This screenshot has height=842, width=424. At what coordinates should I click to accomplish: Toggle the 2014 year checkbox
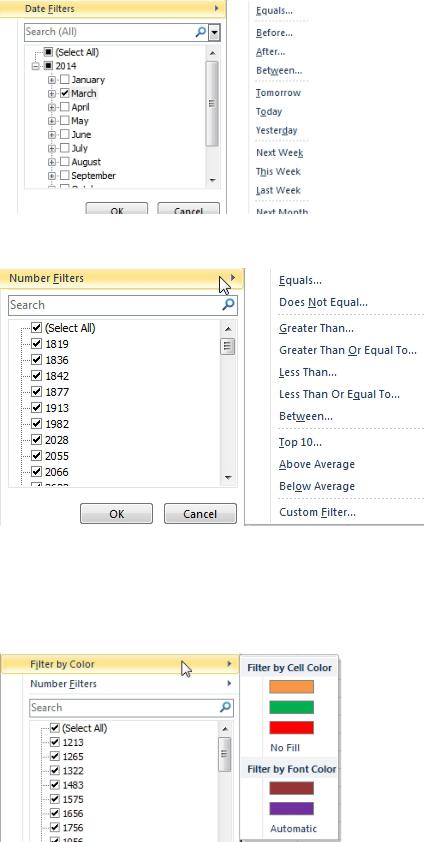[48, 66]
